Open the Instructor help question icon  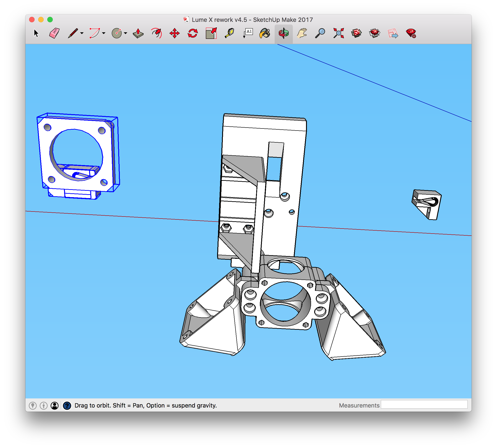[x=67, y=406]
